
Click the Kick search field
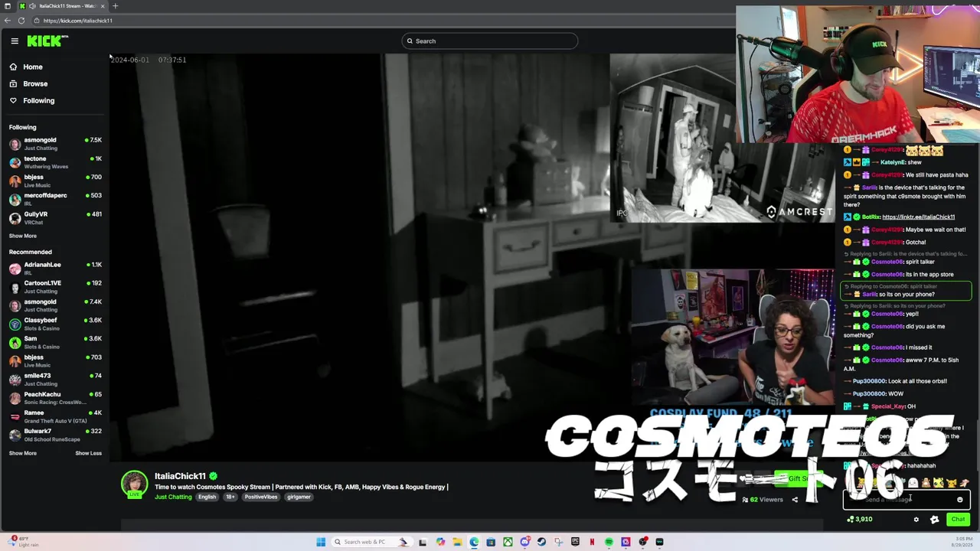pos(490,41)
